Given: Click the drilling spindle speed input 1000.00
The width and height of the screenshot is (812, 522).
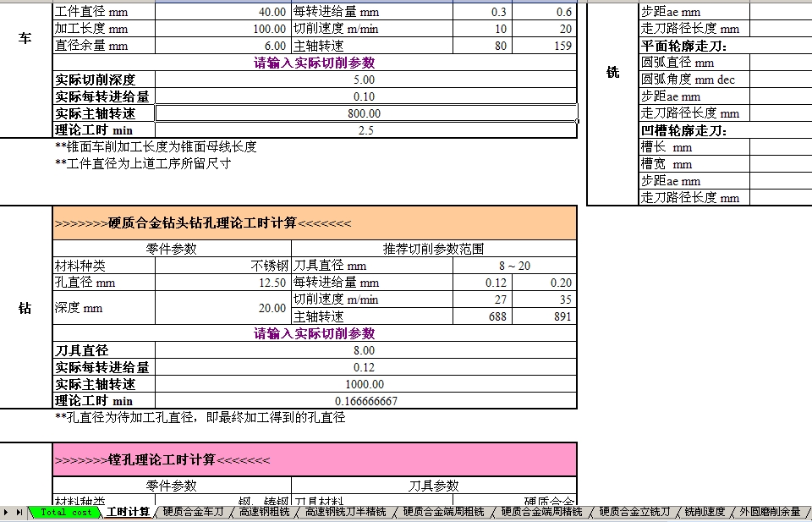Looking at the screenshot, I should point(365,384).
